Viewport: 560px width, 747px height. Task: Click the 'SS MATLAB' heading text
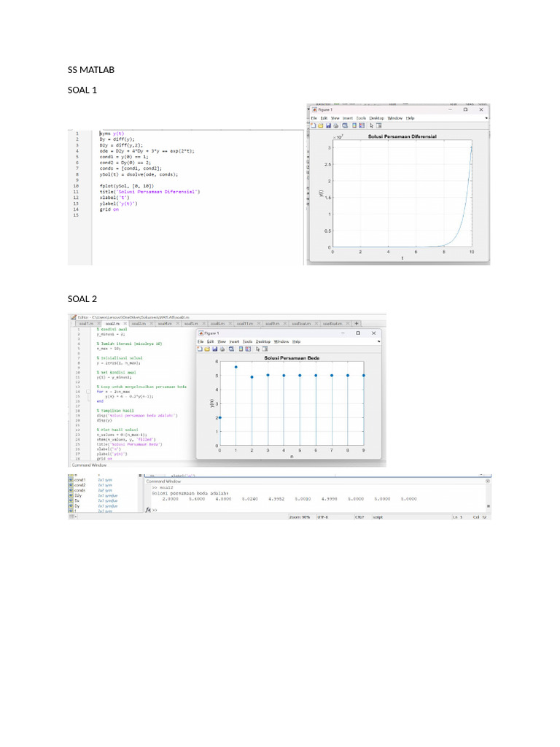(91, 69)
